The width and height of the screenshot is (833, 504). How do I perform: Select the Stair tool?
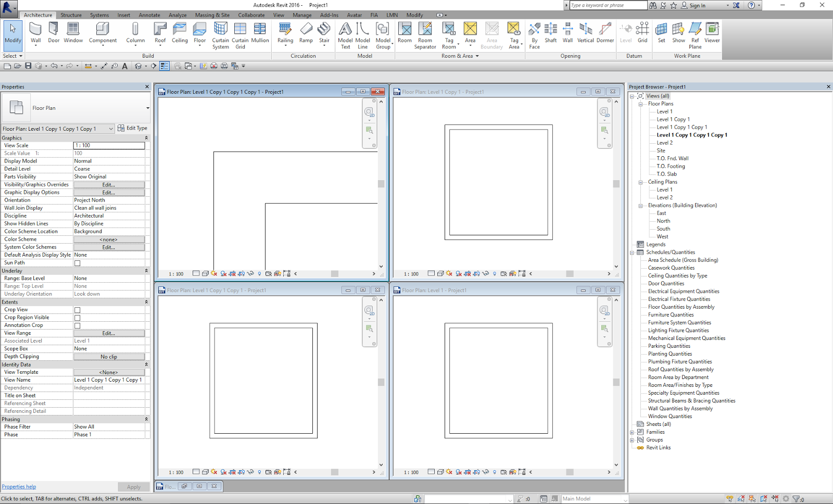[324, 34]
